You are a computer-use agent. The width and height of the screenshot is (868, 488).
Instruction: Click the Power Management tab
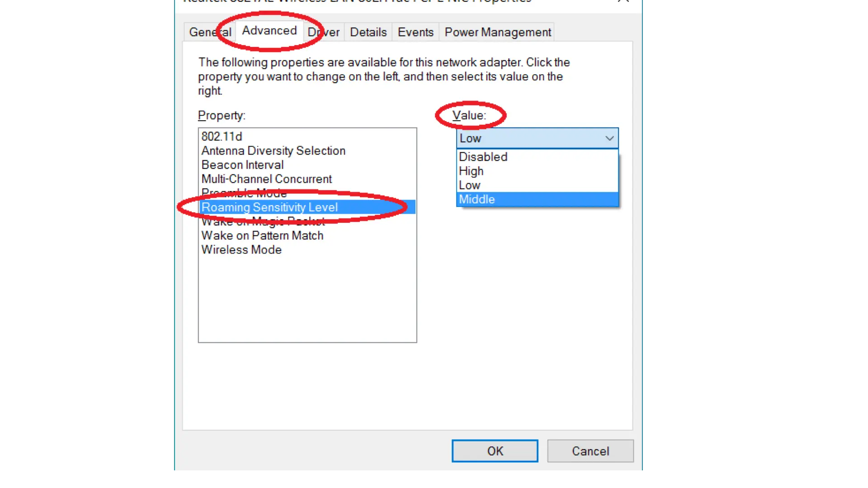point(498,32)
